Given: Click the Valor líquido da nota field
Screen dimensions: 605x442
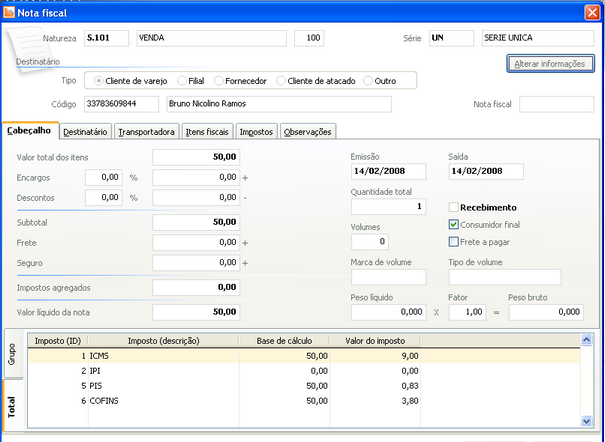Looking at the screenshot, I should 196,312.
